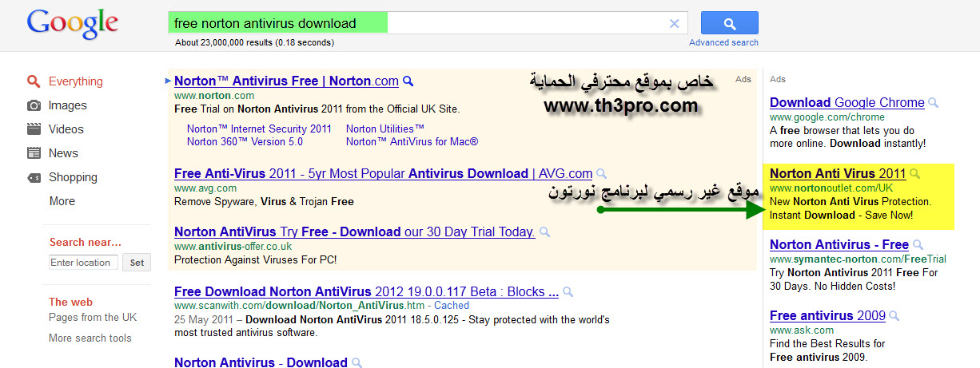Viewport: 980px width, 368px height.
Task: Expand More search tools
Action: tap(90, 338)
